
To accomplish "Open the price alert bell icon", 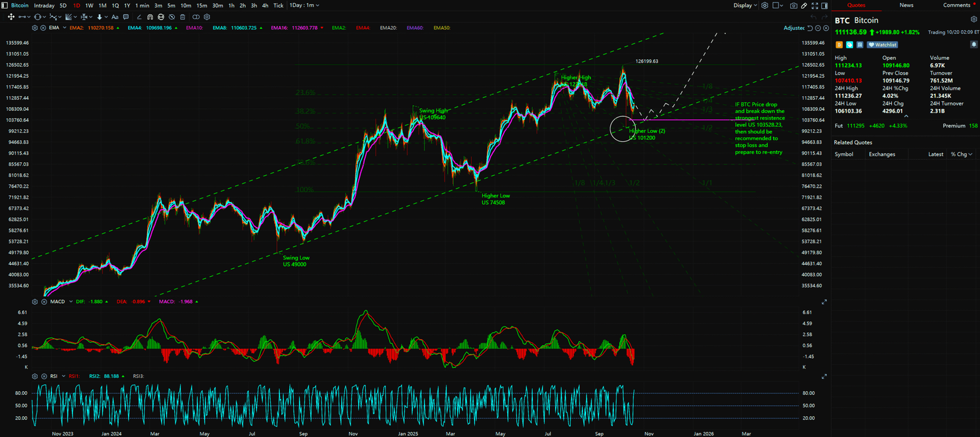I will tap(973, 45).
